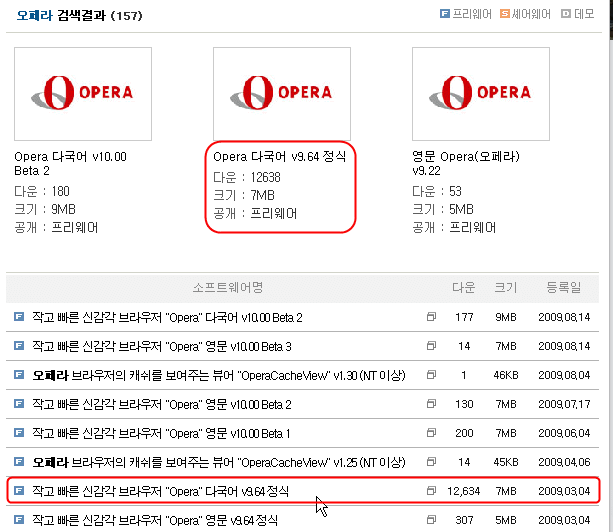This screenshot has height=532, width=613.
Task: Click freeware icon of OperaCacheView v1.30 row
Action: coord(19,374)
